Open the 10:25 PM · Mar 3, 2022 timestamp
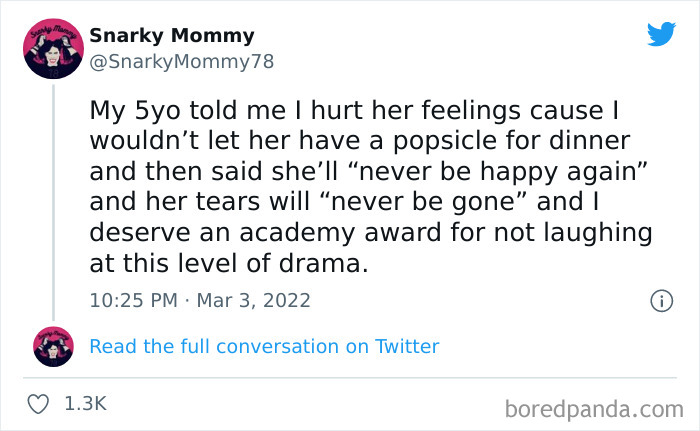This screenshot has height=431, width=700. click(x=200, y=299)
